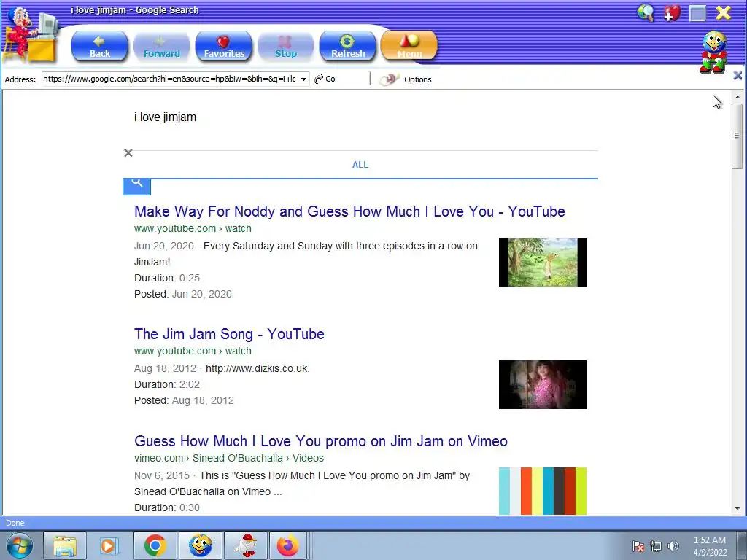This screenshot has width=747, height=560.
Task: Close the mascot panel with small X
Action: click(x=738, y=75)
